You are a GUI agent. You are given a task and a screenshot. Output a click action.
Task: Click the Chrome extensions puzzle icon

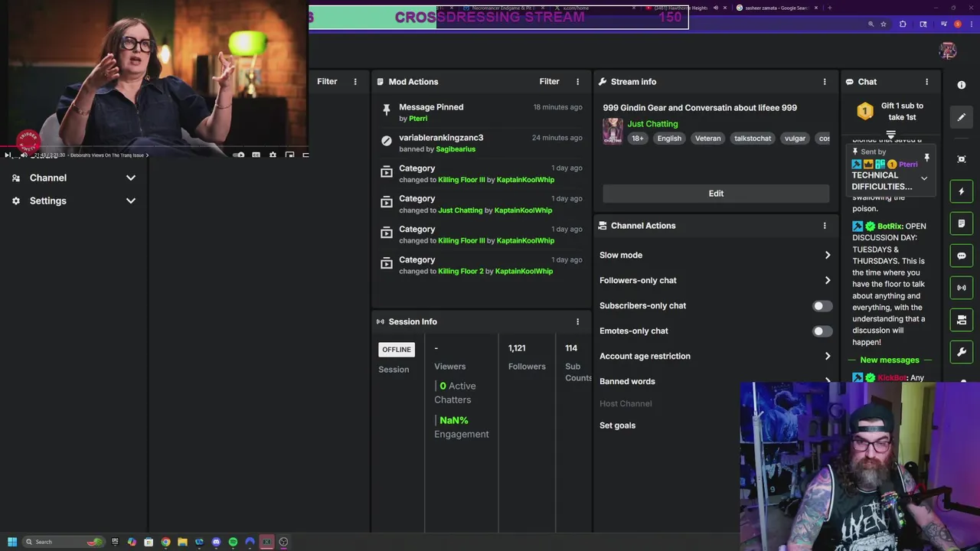click(x=903, y=24)
